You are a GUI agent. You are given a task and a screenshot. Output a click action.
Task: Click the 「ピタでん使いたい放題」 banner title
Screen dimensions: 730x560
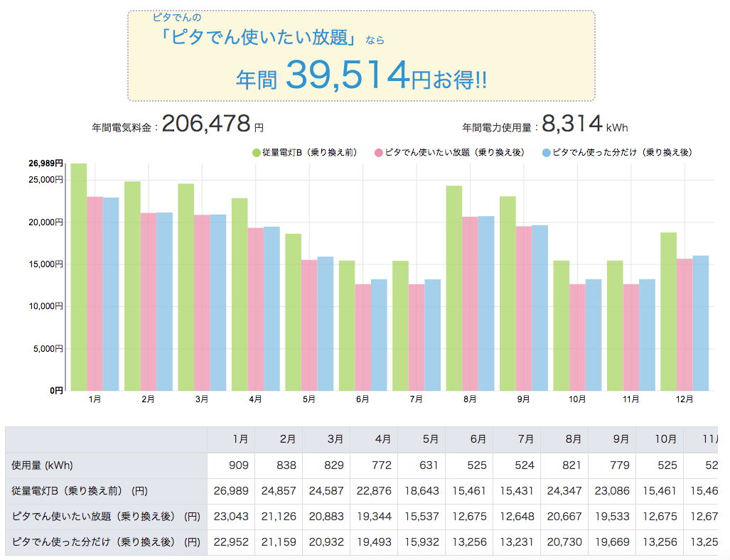click(258, 37)
